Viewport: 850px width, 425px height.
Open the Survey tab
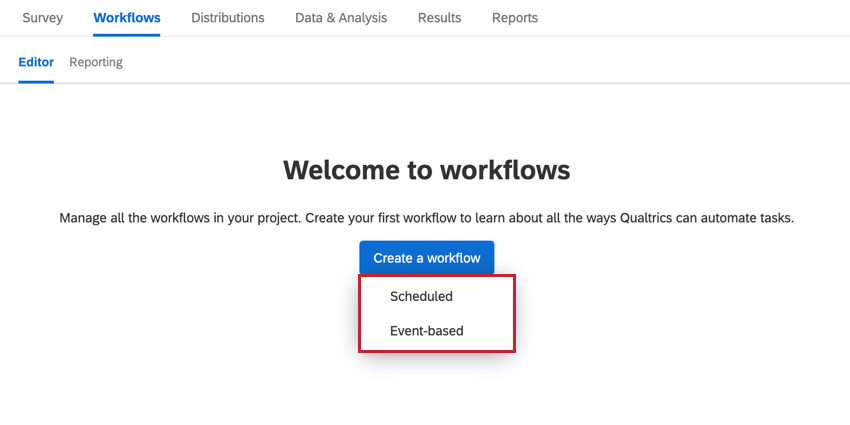(42, 18)
